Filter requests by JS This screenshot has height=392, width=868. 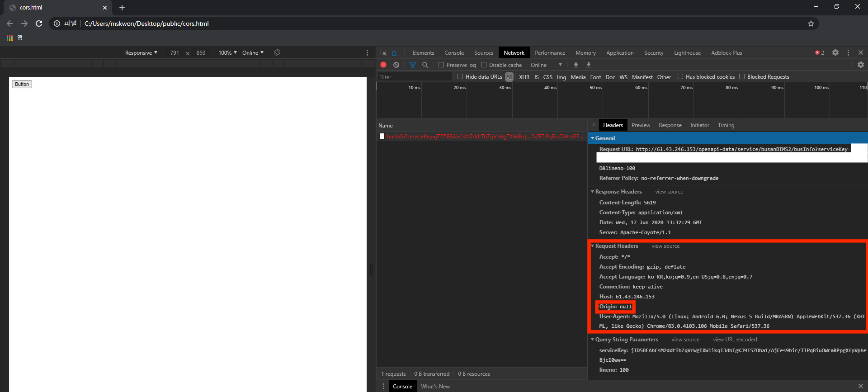point(536,77)
